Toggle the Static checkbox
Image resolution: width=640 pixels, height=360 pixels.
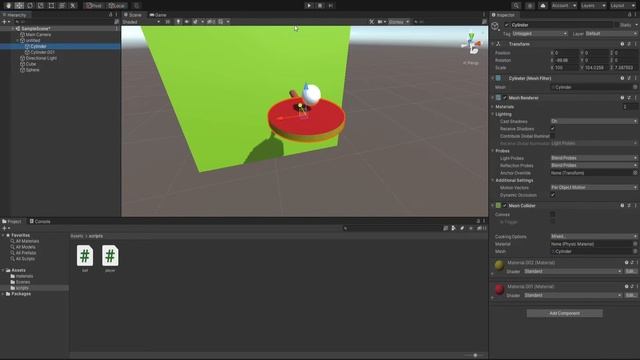tap(616, 25)
